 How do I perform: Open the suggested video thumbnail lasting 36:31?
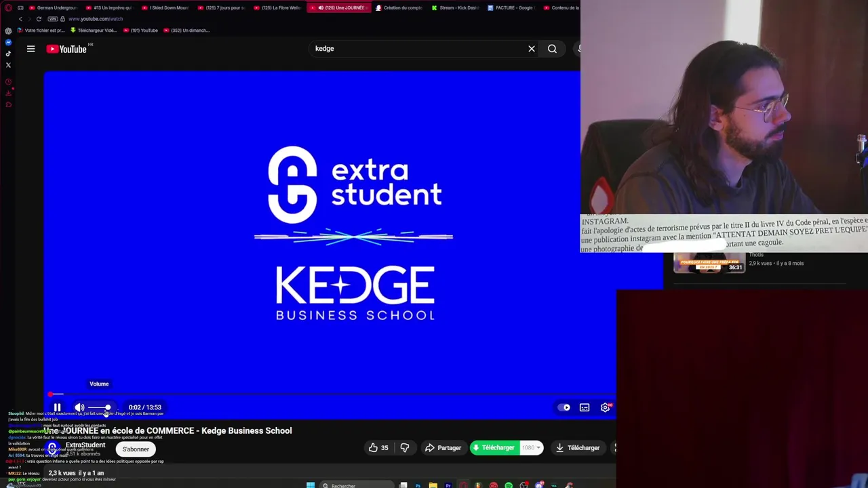pyautogui.click(x=709, y=263)
